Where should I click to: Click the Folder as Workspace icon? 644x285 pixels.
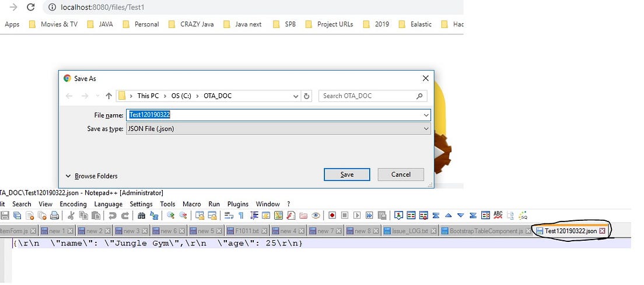(303, 215)
